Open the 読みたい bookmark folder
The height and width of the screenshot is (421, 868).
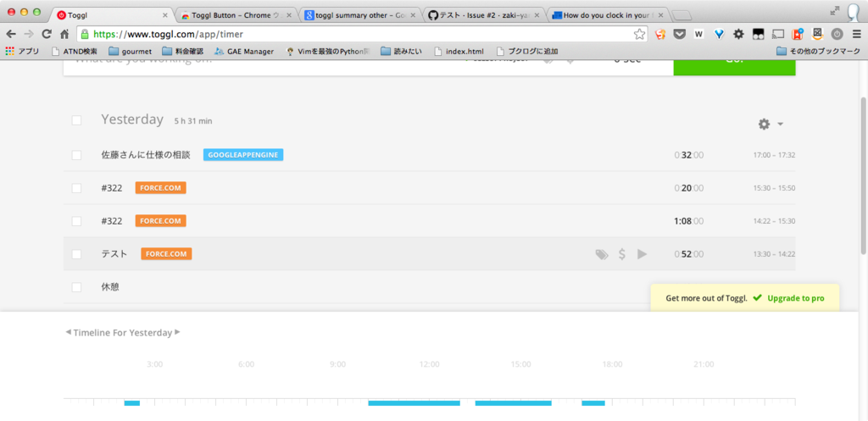[401, 52]
